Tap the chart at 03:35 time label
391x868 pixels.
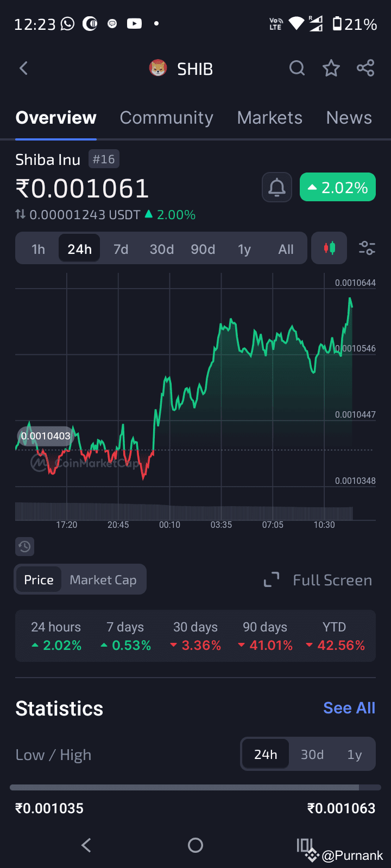coord(221,525)
